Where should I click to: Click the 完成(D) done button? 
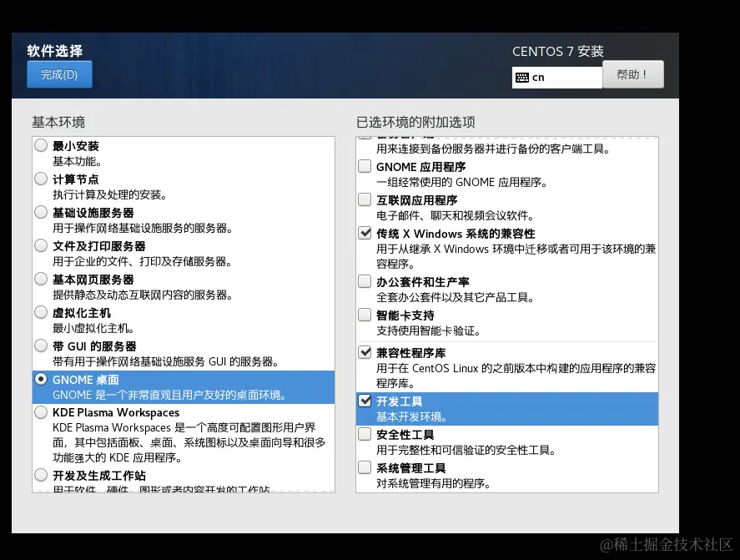point(59,74)
